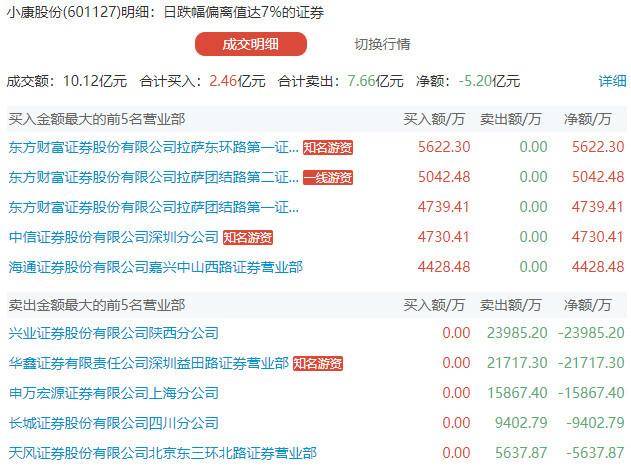Click net amount -21717.30
Screen dimensions: 631x469
(591, 363)
